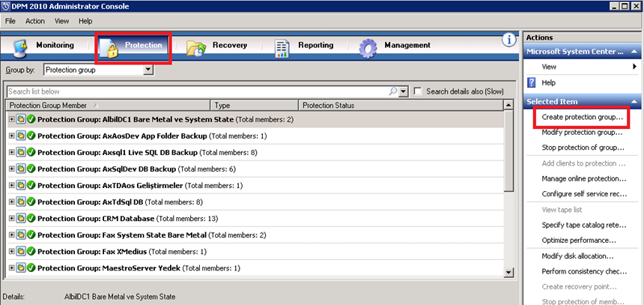Image resolution: width=644 pixels, height=305 pixels.
Task: Click green status icon of AxTdSql DB
Action: pyautogui.click(x=31, y=202)
